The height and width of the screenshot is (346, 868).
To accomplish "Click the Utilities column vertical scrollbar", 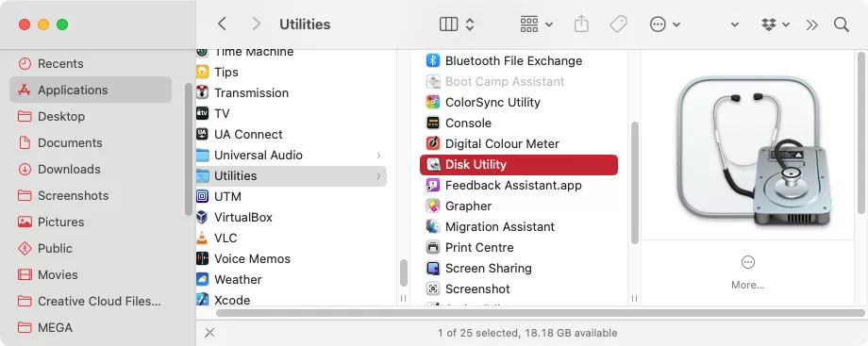I will click(x=634, y=183).
